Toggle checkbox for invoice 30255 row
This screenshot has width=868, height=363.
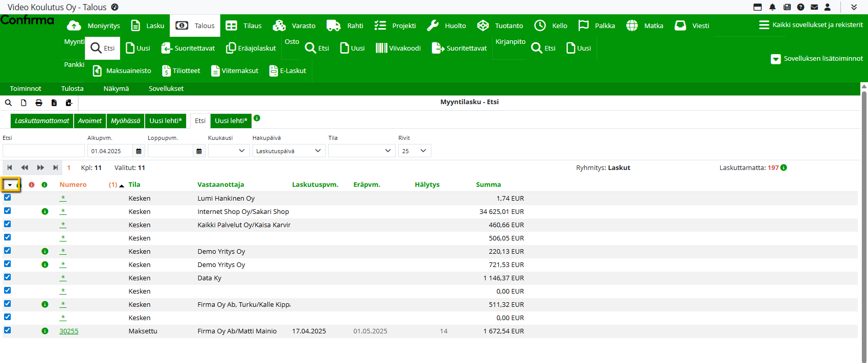pos(8,330)
